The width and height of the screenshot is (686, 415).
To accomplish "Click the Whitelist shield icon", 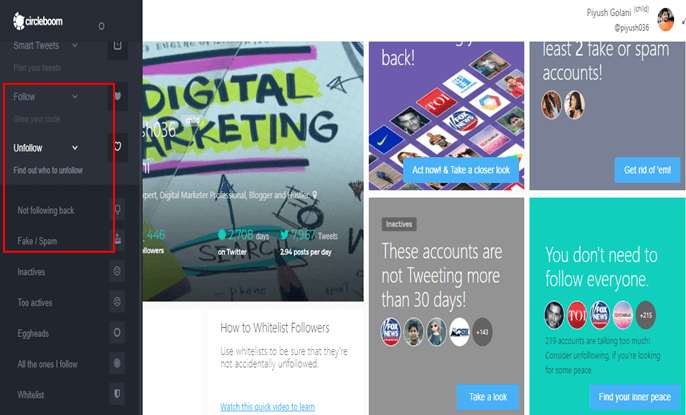I will (x=117, y=394).
